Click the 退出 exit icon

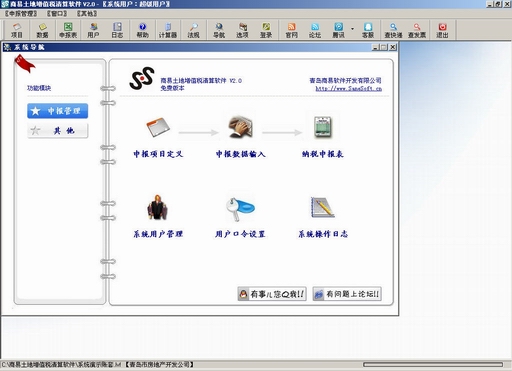[x=442, y=30]
